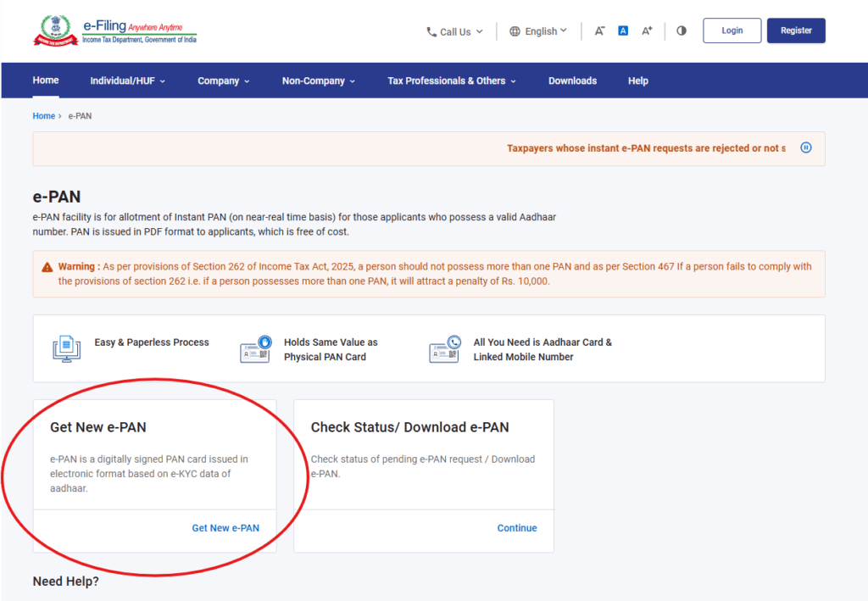Click the Holds Same Value PAN card icon
The width and height of the screenshot is (868, 601).
[256, 348]
